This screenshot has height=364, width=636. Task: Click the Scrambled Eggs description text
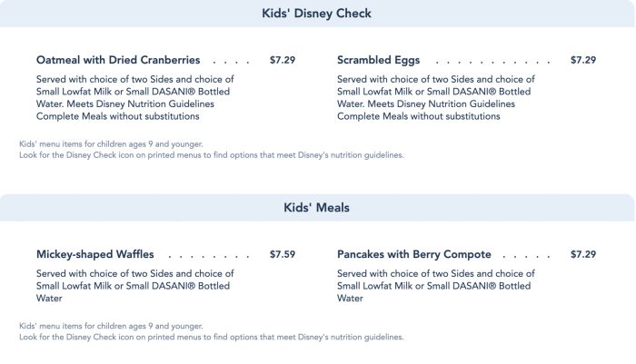(x=436, y=98)
